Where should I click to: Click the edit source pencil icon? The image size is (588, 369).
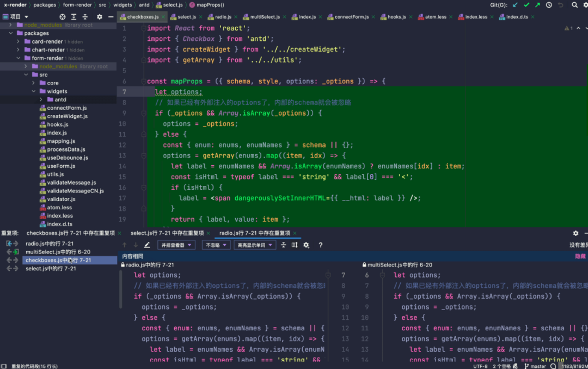[x=147, y=245]
